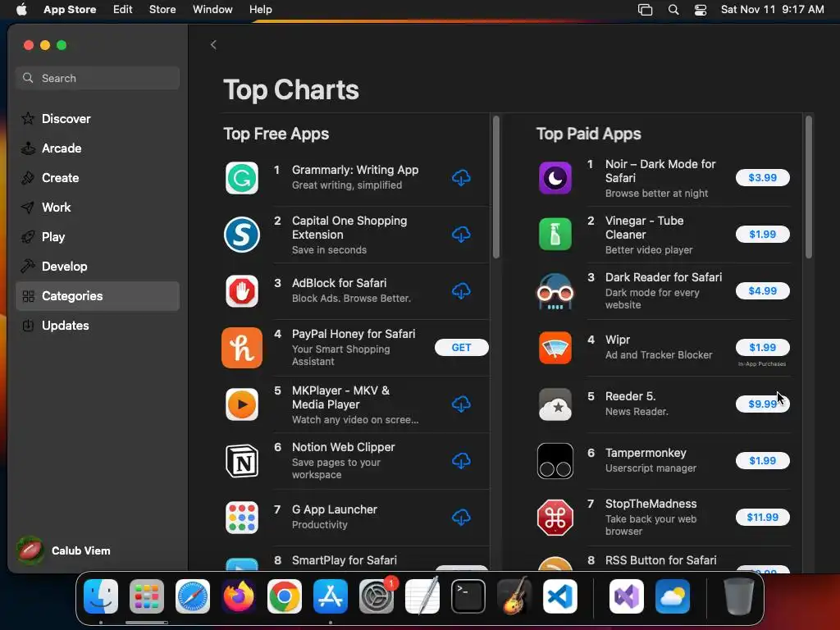The height and width of the screenshot is (630, 840).
Task: Open the Work sidebar section
Action: (x=98, y=208)
